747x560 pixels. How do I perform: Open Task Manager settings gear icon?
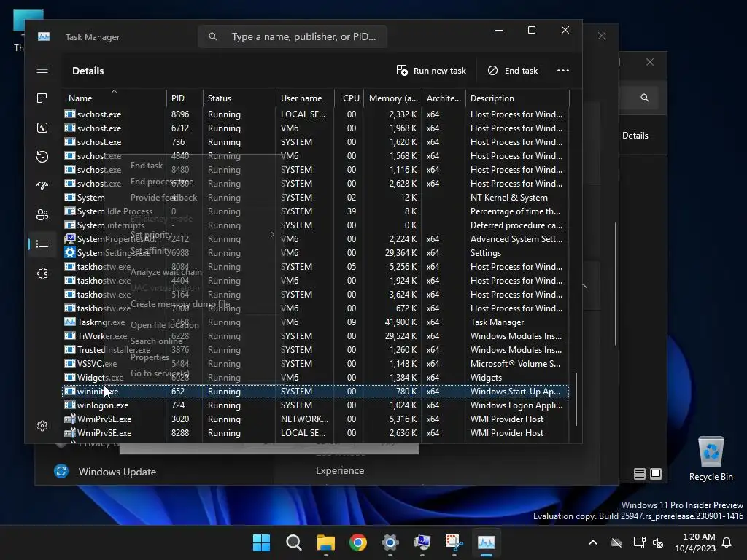coord(42,426)
